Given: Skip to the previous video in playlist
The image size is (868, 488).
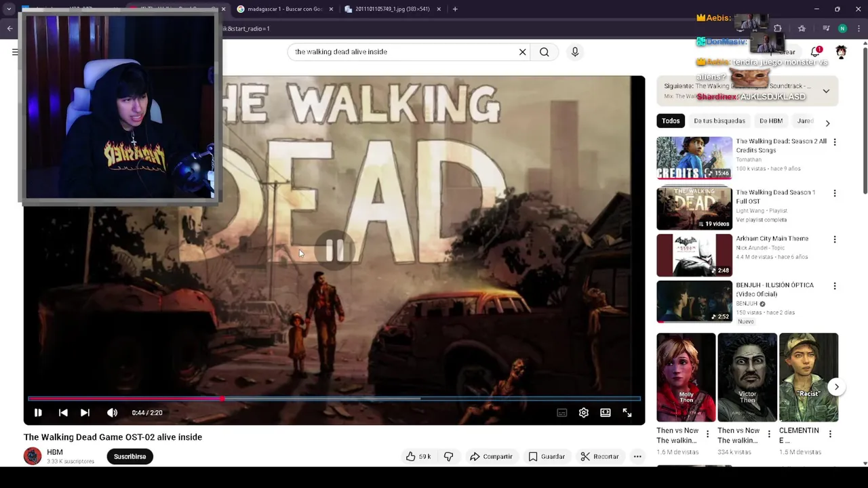Looking at the screenshot, I should click(x=63, y=413).
